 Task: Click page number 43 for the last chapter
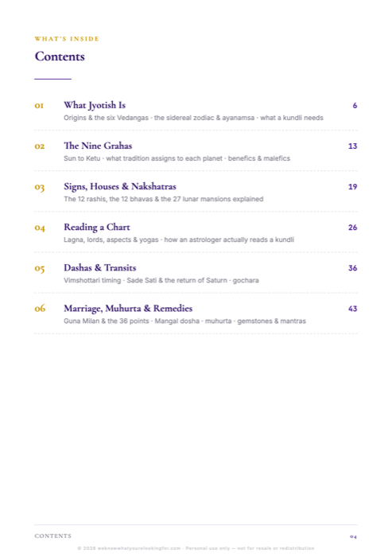(352, 309)
